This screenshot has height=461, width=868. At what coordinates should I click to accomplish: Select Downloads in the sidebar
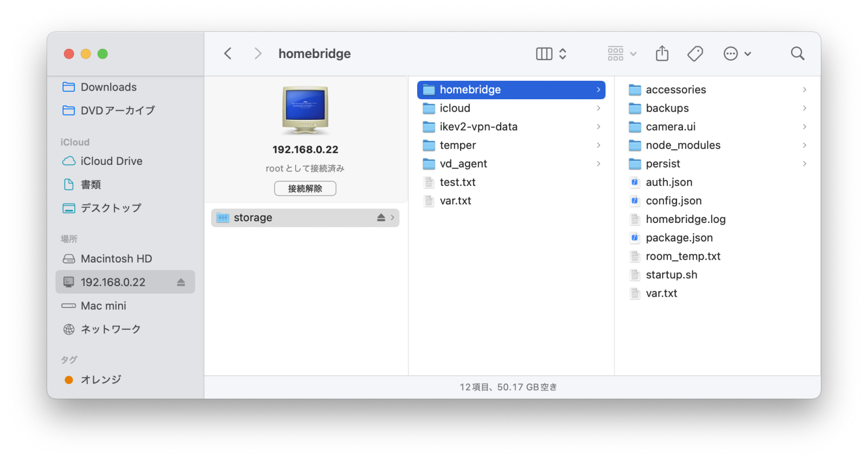108,87
